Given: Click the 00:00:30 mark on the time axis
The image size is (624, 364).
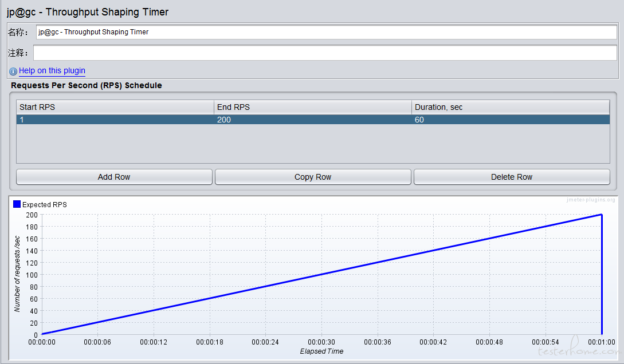Looking at the screenshot, I should [x=321, y=342].
